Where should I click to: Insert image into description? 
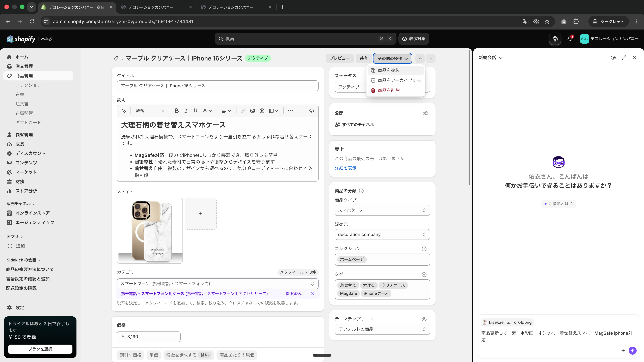[253, 111]
